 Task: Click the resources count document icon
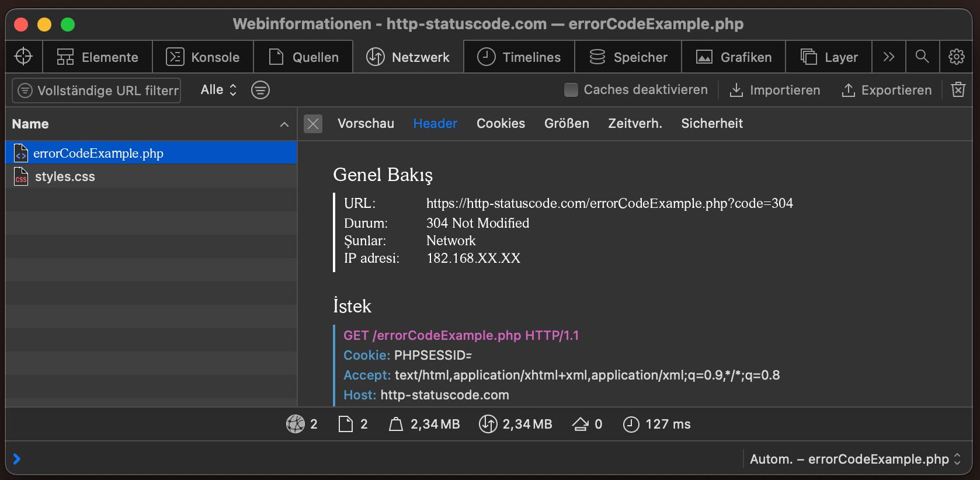pyautogui.click(x=346, y=424)
